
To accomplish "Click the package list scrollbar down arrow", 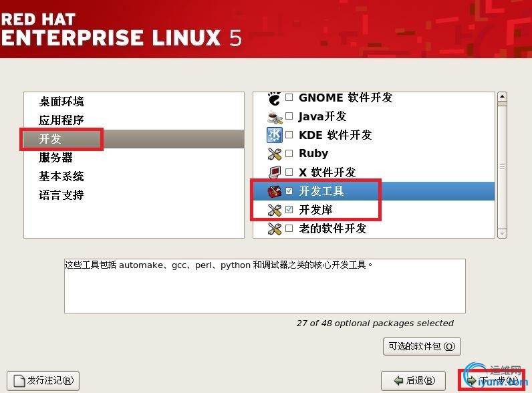I will point(502,234).
